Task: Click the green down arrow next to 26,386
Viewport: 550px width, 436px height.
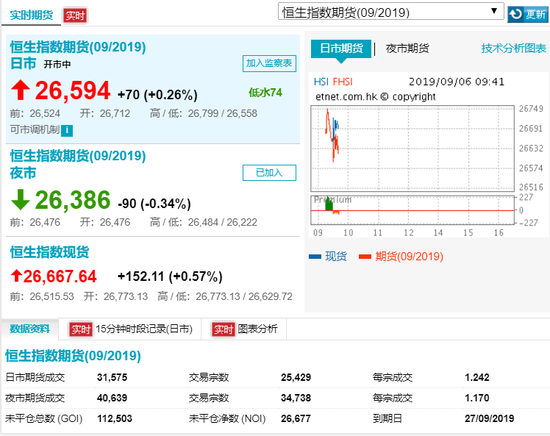Action: tap(20, 200)
